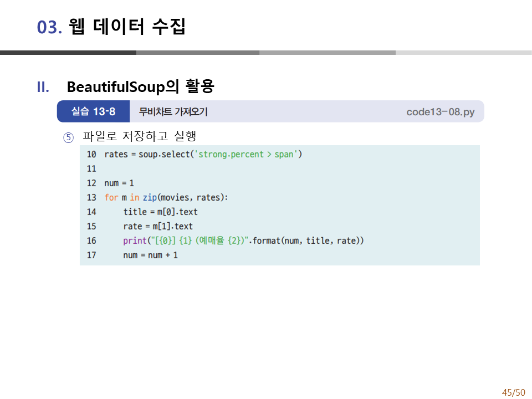Click the file name 'code13-08.py'
Screen dimensions: 532x399
(441, 112)
